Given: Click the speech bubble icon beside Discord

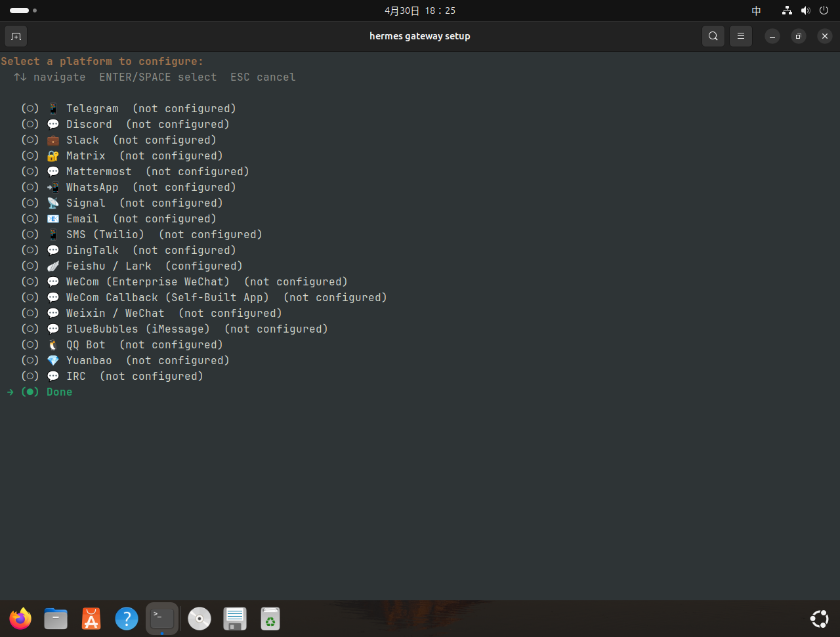Looking at the screenshot, I should click(x=53, y=125).
